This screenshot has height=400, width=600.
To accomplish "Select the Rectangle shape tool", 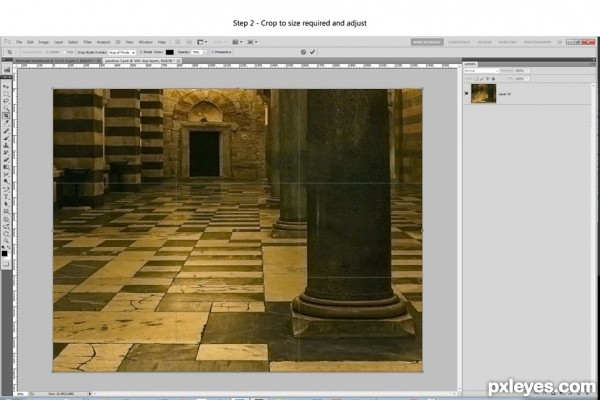I will click(x=6, y=211).
